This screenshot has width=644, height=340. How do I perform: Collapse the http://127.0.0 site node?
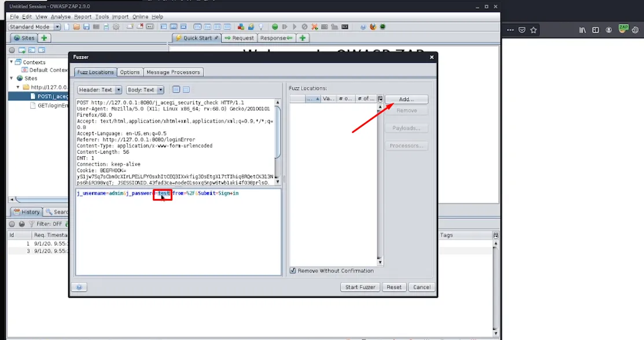18,87
